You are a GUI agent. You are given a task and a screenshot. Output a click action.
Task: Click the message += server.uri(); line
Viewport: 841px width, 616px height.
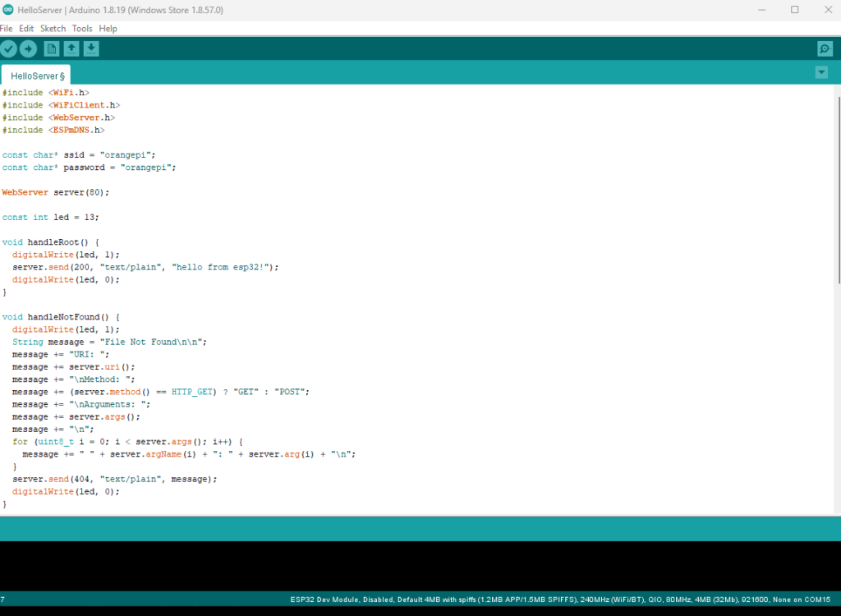point(73,367)
